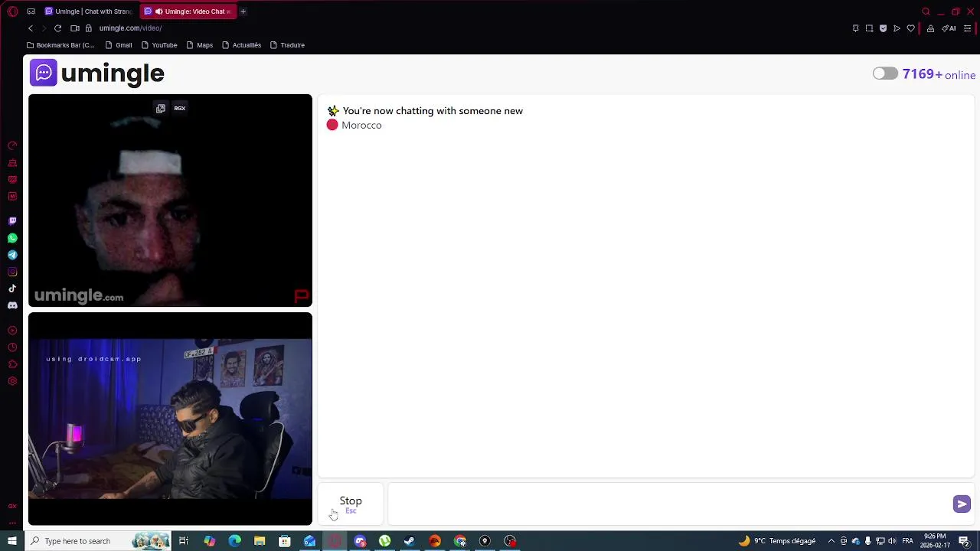Open Telegram from the Opera sidebar

point(12,255)
